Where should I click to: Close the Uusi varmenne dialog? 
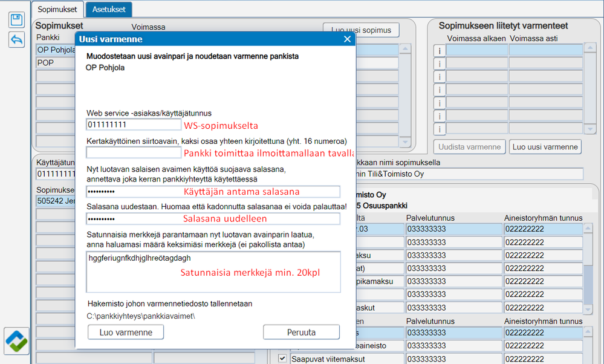(x=347, y=39)
